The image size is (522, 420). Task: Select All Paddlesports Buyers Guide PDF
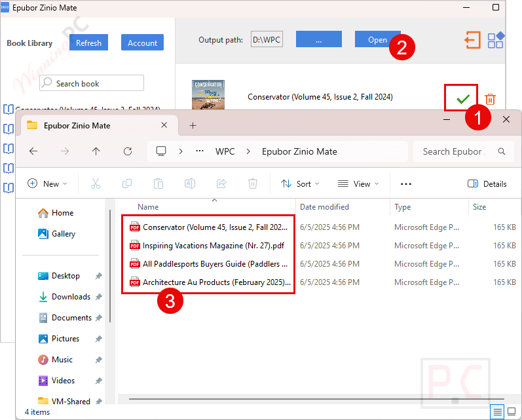208,264
